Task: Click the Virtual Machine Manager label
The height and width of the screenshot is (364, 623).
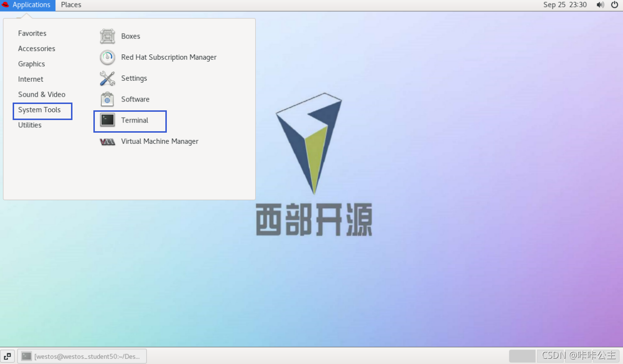Action: coord(160,141)
